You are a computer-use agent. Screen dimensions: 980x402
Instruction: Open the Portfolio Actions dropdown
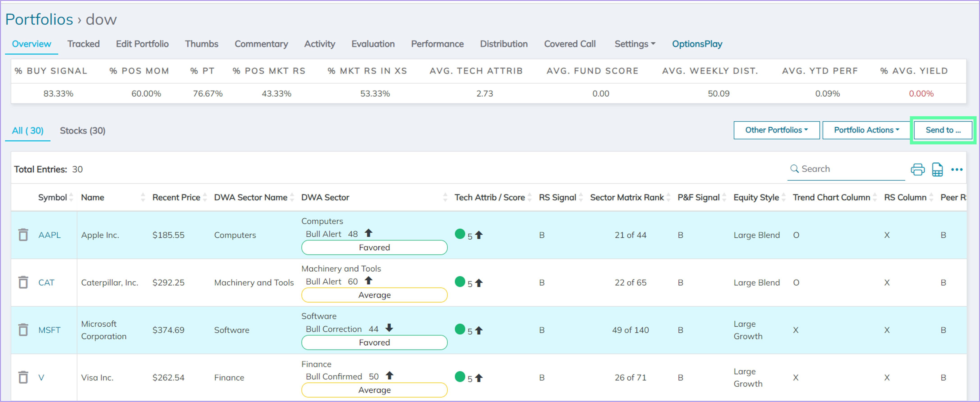(865, 130)
